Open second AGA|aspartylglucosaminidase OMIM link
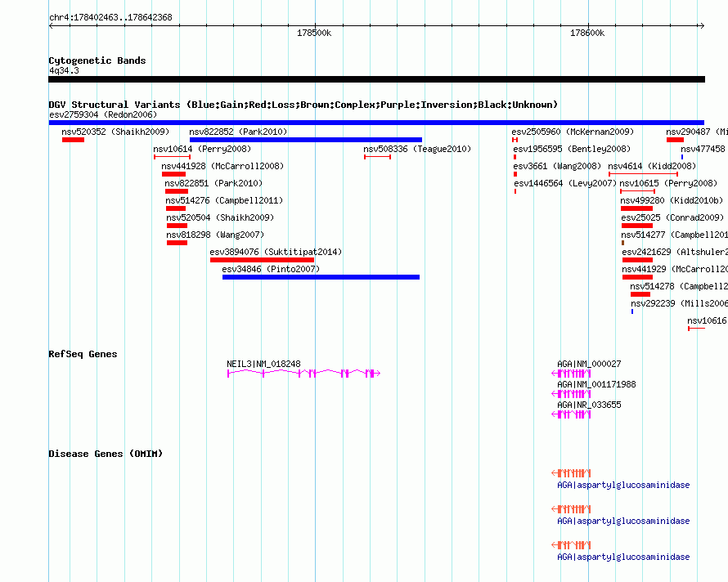Screen dimensions: 728x582 [623, 522]
